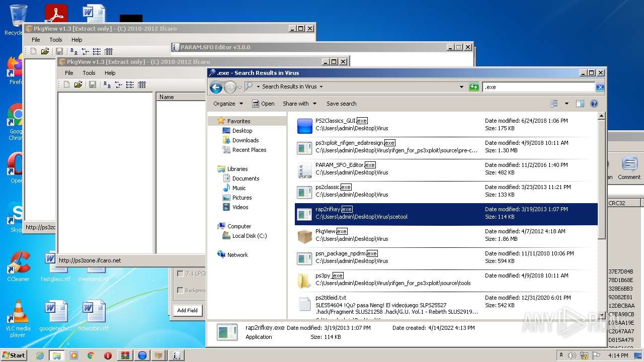Click Save search
The height and width of the screenshot is (362, 644).
click(341, 104)
